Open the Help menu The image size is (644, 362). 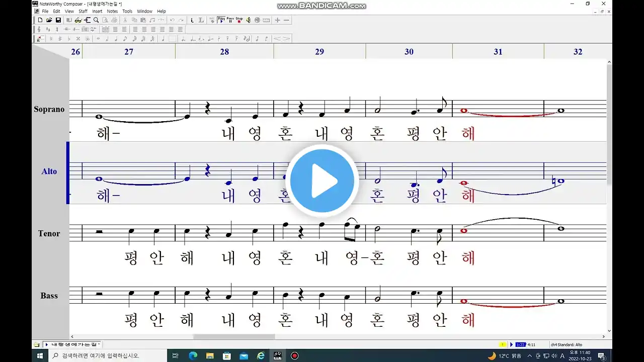pos(162,11)
